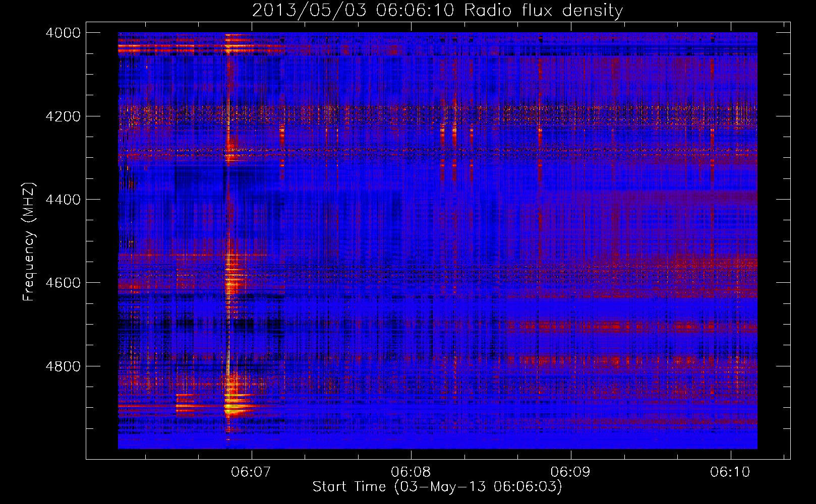Click the 4000 frequency axis label
816x504 pixels.
(63, 33)
